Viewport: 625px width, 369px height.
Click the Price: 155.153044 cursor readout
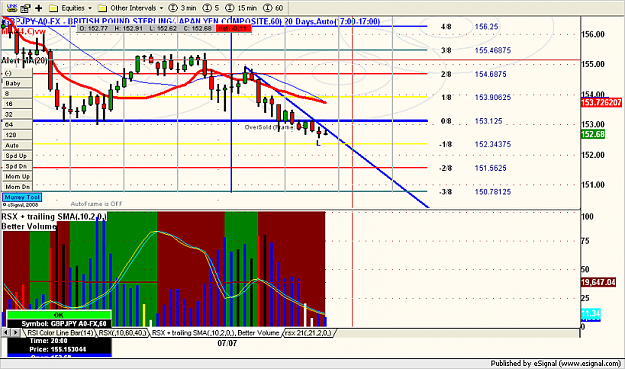click(57, 349)
